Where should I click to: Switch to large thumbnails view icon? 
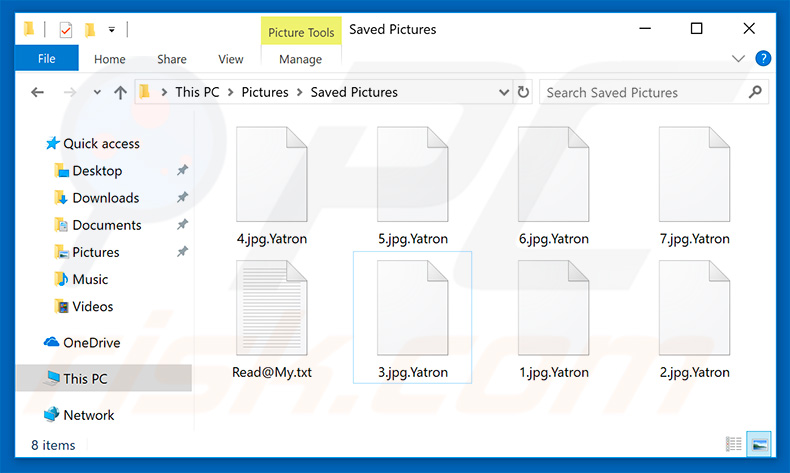[759, 444]
